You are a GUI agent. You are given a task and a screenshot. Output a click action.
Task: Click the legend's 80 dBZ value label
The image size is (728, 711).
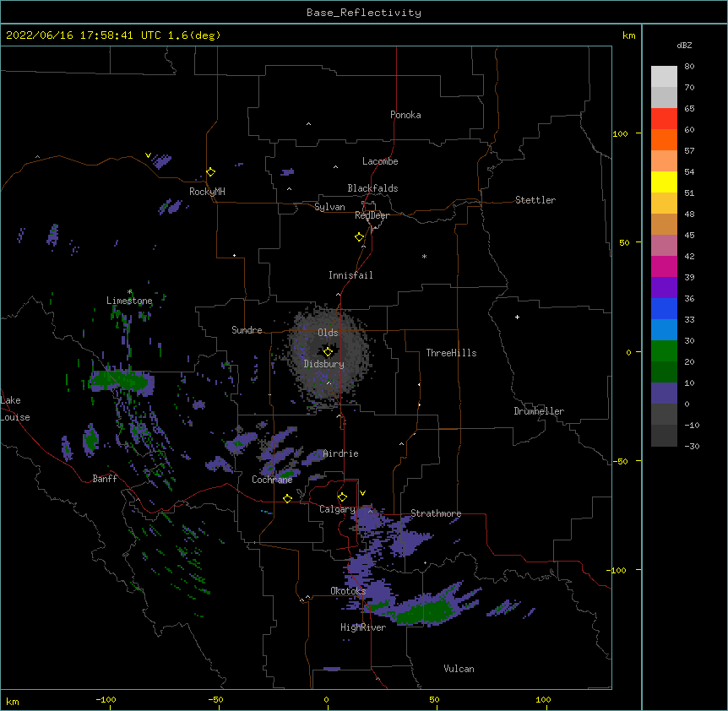(689, 67)
